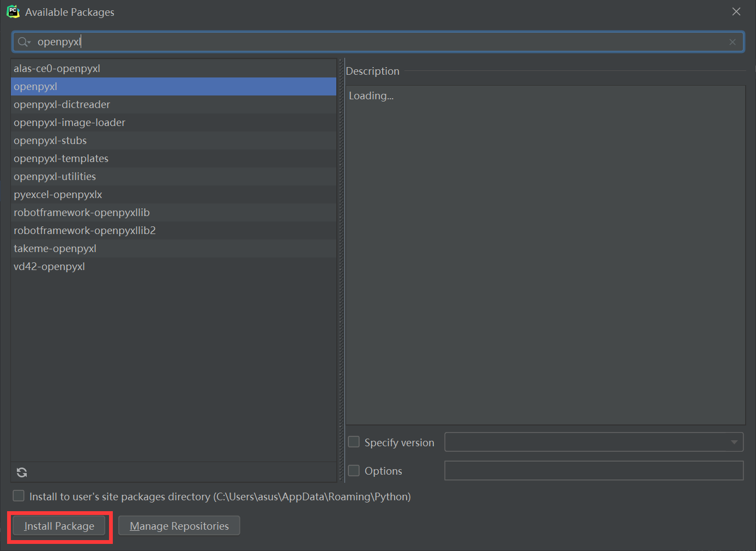Select the openpyxl-stubs package
756x551 pixels.
click(x=174, y=140)
